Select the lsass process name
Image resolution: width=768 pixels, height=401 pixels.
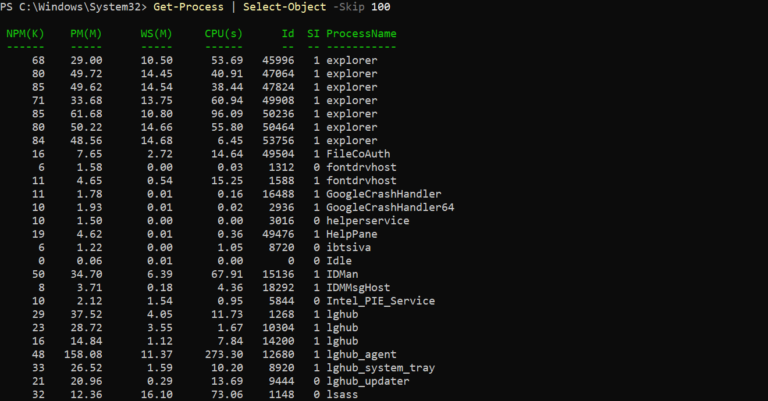[342, 395]
